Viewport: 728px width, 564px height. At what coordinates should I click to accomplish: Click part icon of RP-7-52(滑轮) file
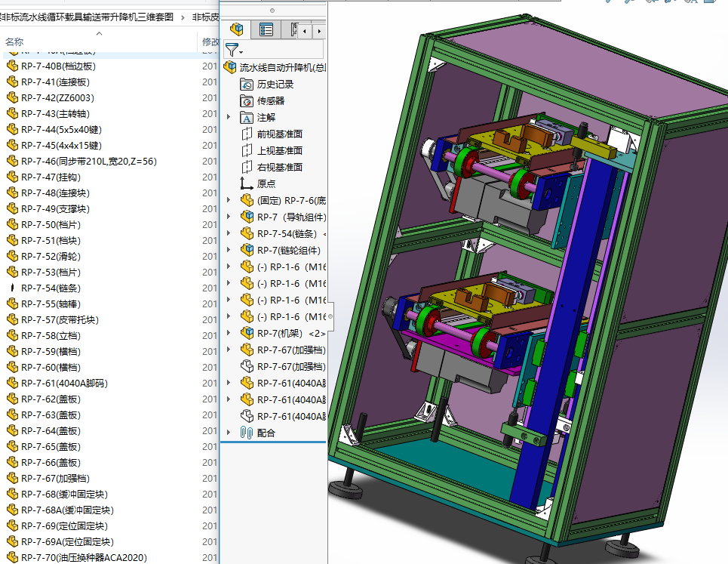coord(12,256)
